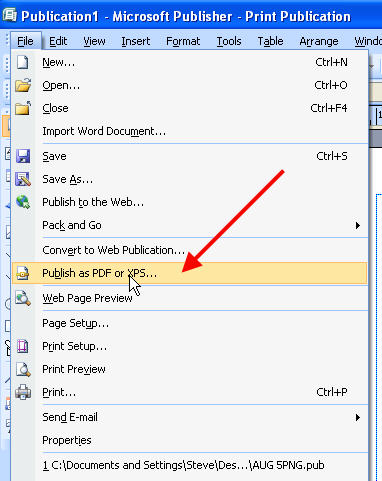
Task: Choose Print... menu entry
Action: tap(189, 392)
